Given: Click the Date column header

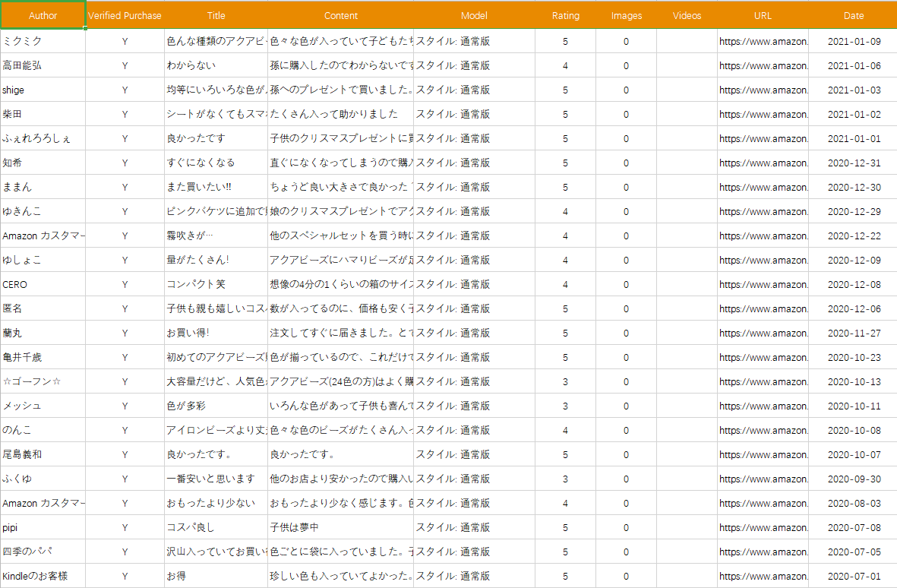Looking at the screenshot, I should [853, 15].
